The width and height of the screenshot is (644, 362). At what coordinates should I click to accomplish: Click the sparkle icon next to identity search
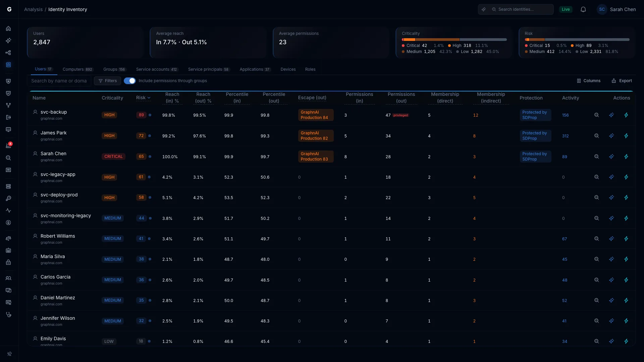484,9
